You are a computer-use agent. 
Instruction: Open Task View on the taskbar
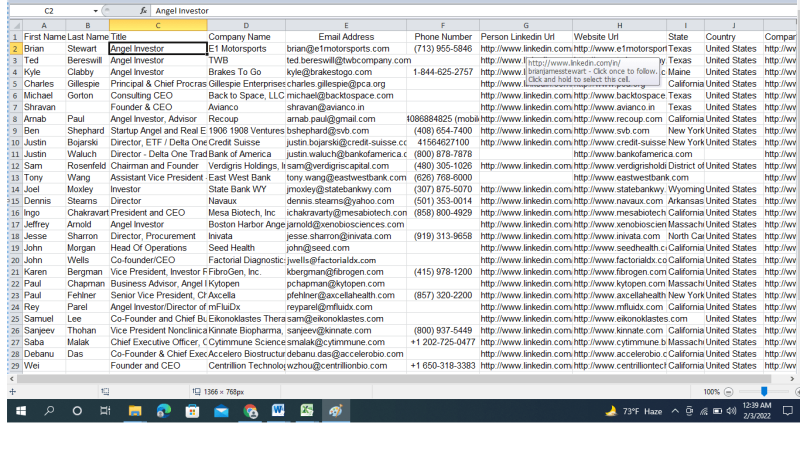pos(105,411)
